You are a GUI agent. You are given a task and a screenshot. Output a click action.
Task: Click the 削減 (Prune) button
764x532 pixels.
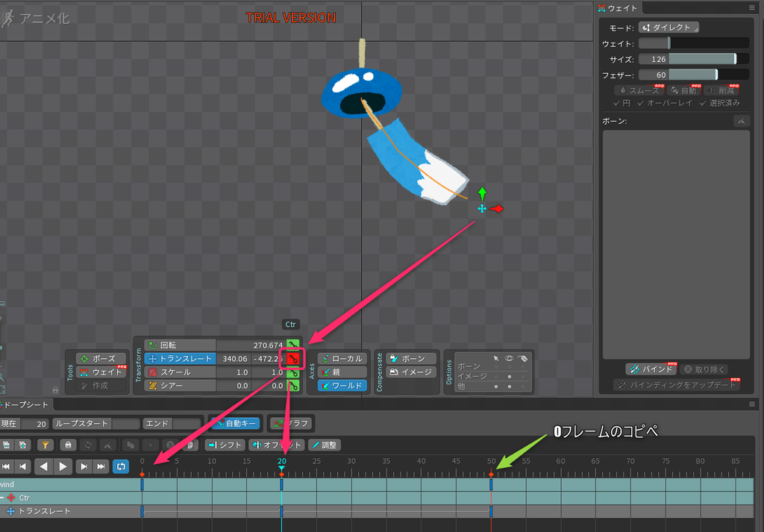pos(721,90)
